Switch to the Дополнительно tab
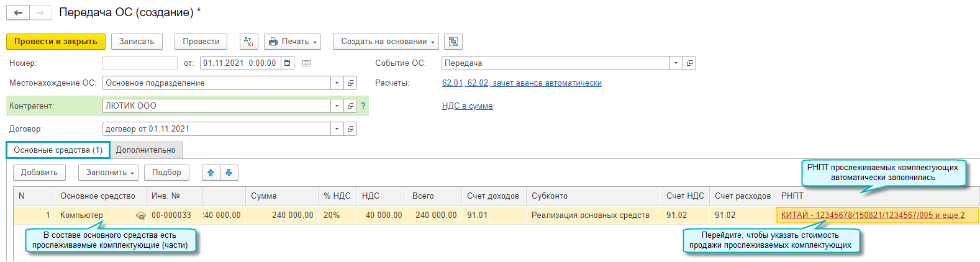Image resolution: width=980 pixels, height=262 pixels. coord(146,150)
